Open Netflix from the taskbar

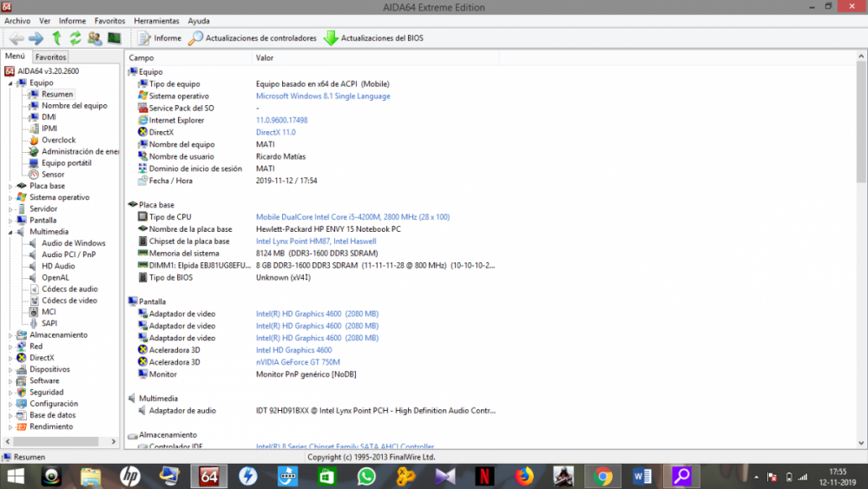coord(484,476)
